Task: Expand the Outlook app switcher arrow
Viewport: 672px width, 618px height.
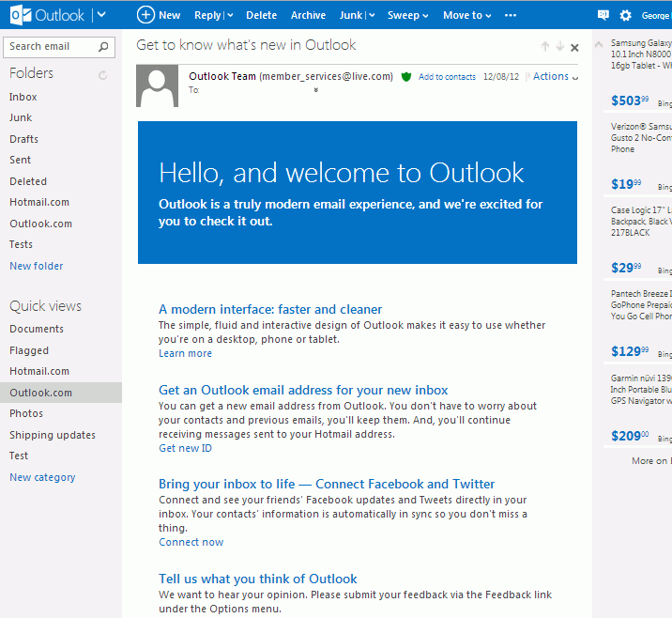Action: 101,15
